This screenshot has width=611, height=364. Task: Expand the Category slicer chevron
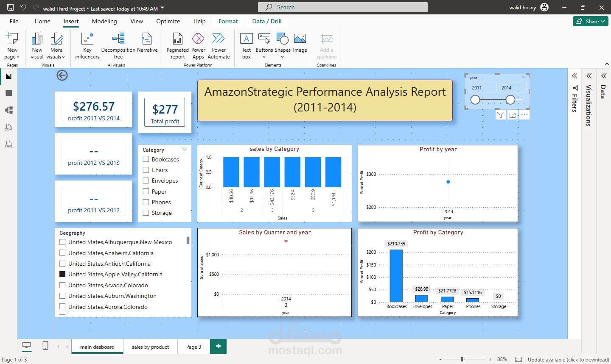[x=185, y=150]
